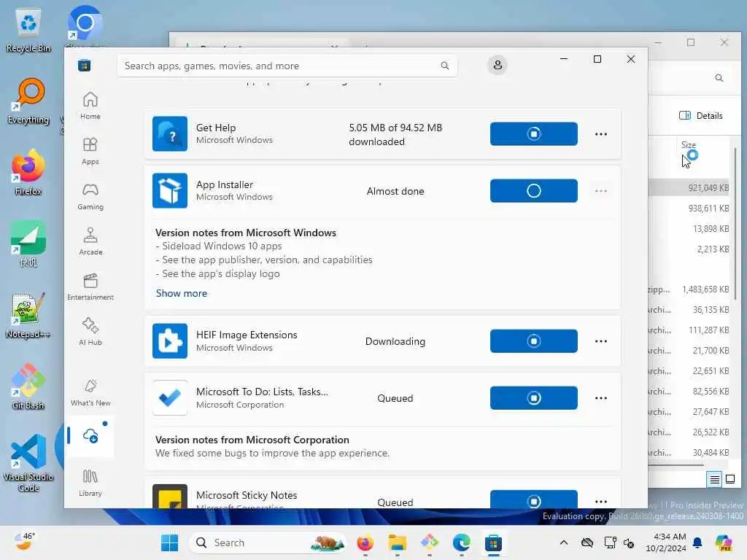Open the Library section
This screenshot has width=747, height=560.
[x=90, y=483]
